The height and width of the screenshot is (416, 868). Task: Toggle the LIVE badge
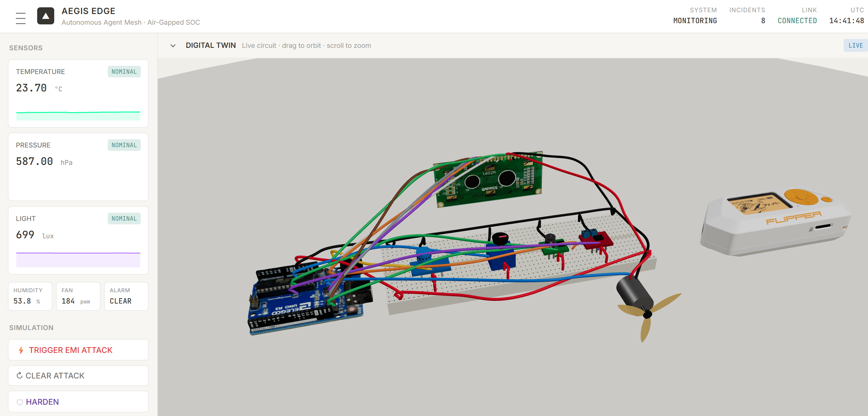(x=855, y=45)
